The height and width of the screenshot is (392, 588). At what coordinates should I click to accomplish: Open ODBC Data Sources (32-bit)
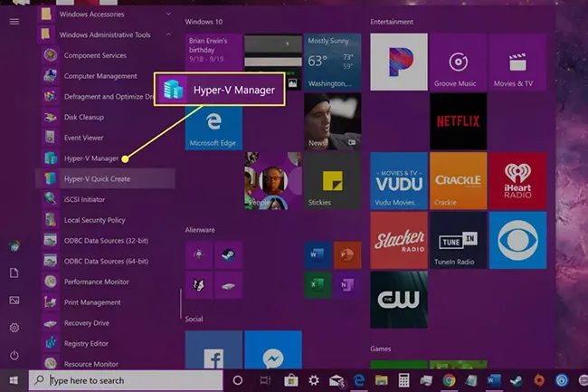tap(105, 241)
